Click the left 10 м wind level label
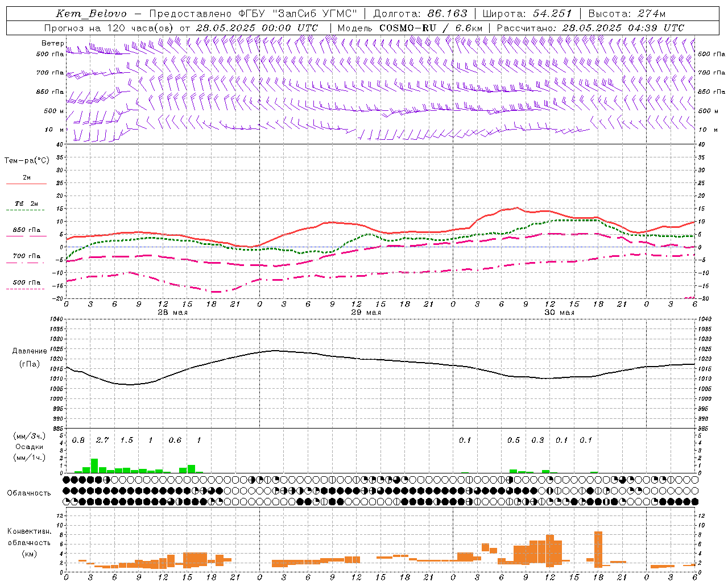 (x=55, y=130)
